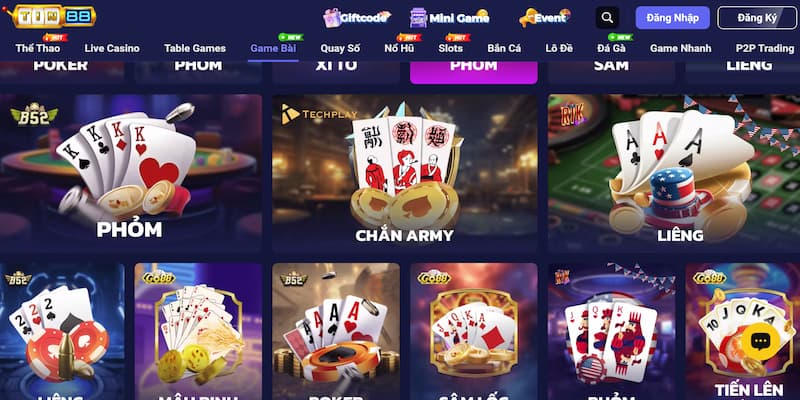This screenshot has height=400, width=800.
Task: Select the Game Bài tab
Action: point(273,48)
